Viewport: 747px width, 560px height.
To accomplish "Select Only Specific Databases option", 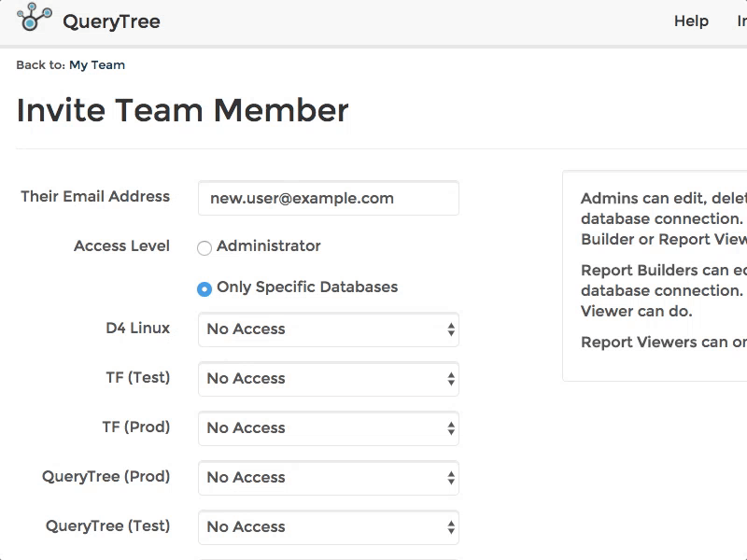I will 204,289.
